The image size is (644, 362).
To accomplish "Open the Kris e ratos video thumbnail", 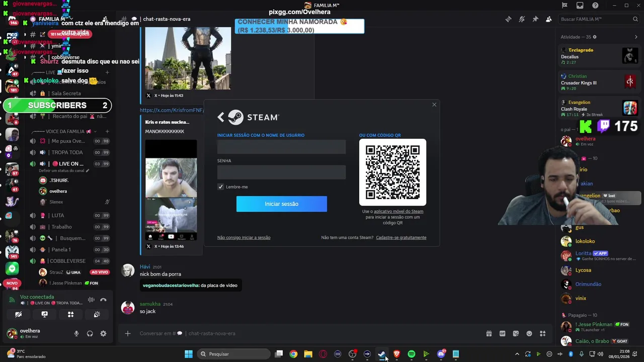I will (x=171, y=190).
